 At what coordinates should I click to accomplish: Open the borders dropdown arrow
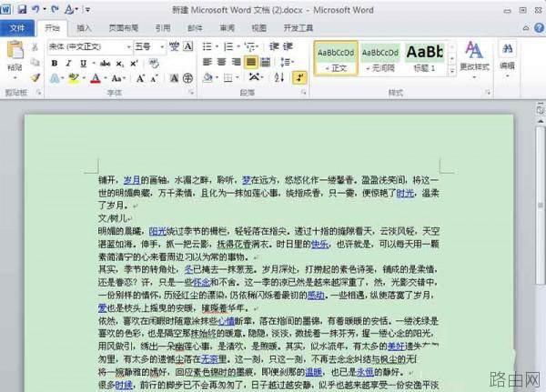coord(238,77)
